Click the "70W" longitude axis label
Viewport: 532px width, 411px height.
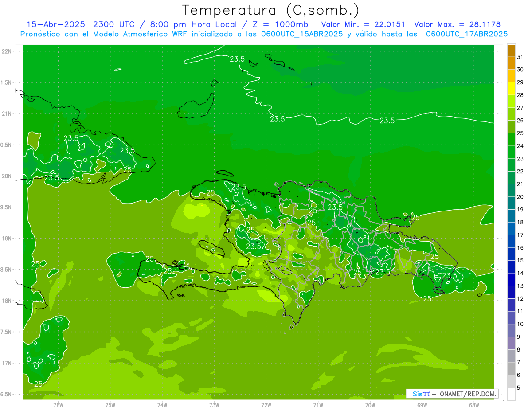click(370, 405)
